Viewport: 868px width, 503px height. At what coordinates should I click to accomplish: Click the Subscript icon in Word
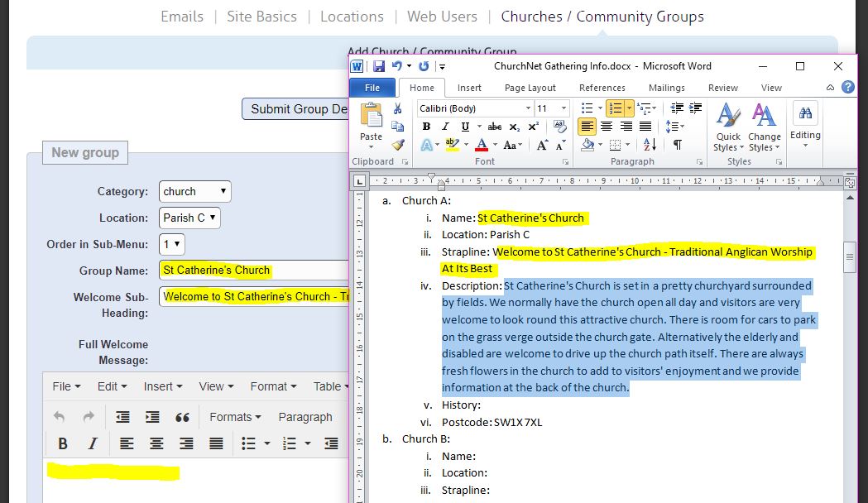[514, 127]
